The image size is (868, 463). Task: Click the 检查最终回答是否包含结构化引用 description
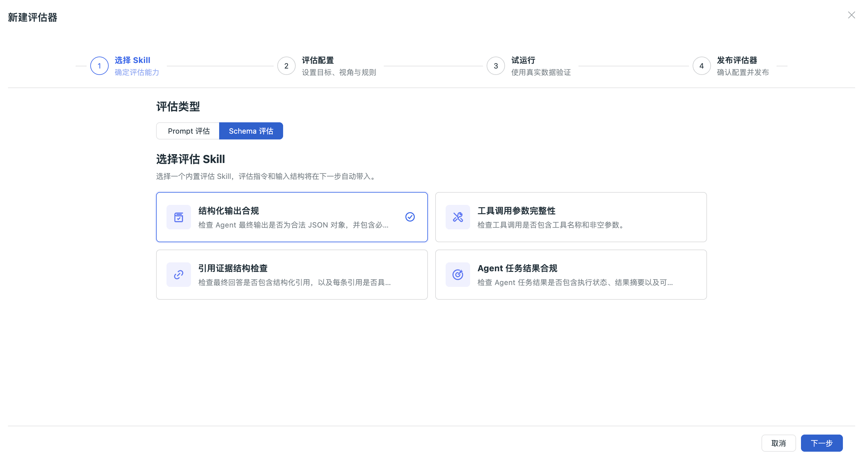pyautogui.click(x=294, y=282)
